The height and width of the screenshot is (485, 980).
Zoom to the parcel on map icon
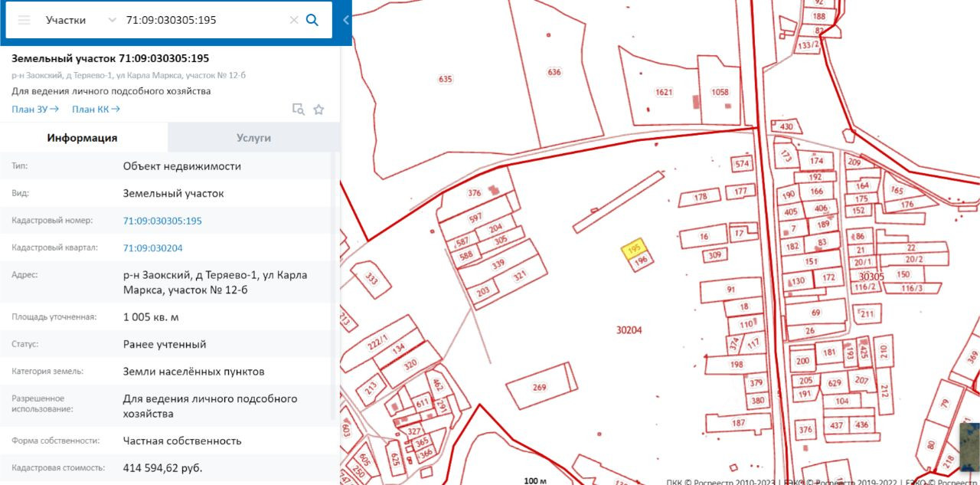click(299, 110)
